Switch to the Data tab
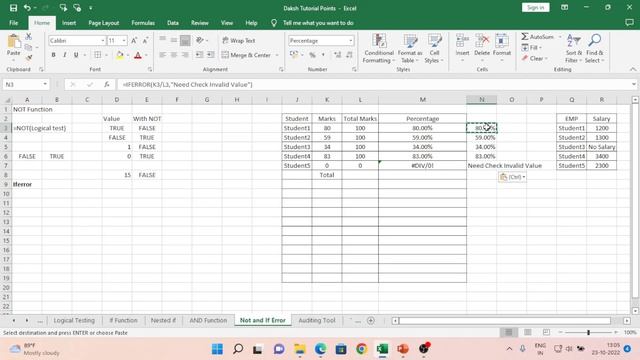Screen dimensions: 640x360 tap(173, 23)
